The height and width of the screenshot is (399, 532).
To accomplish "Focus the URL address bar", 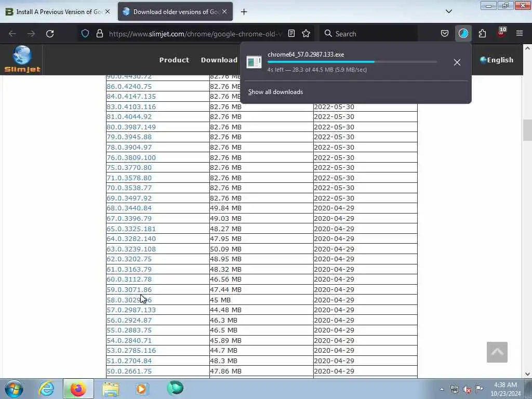I will coord(195,34).
